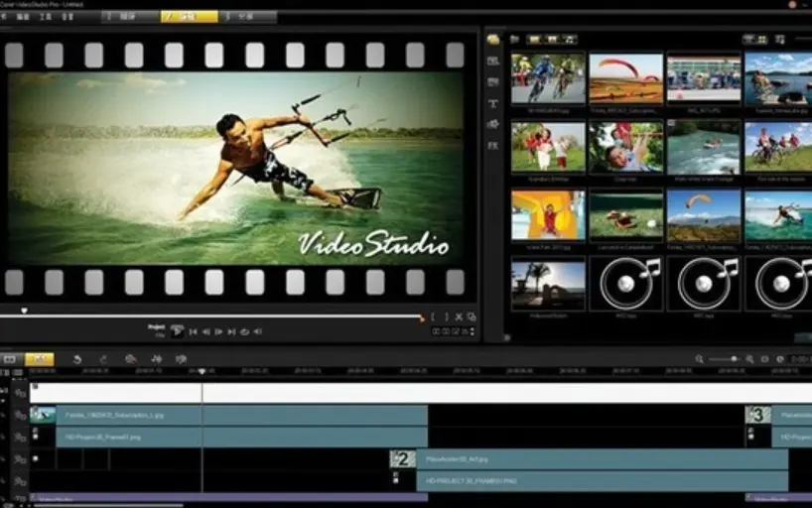Select the first music disc audio clip

coord(625,283)
